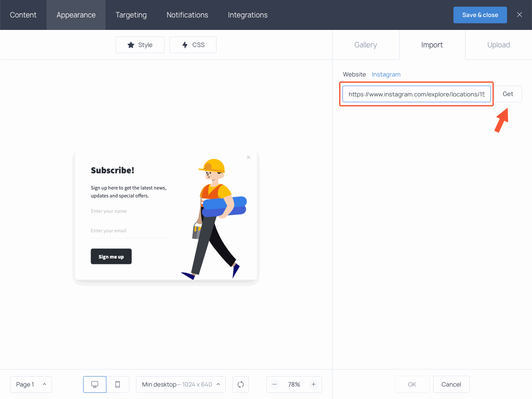Switch to mobile preview mode
The width and height of the screenshot is (532, 399).
coord(118,384)
